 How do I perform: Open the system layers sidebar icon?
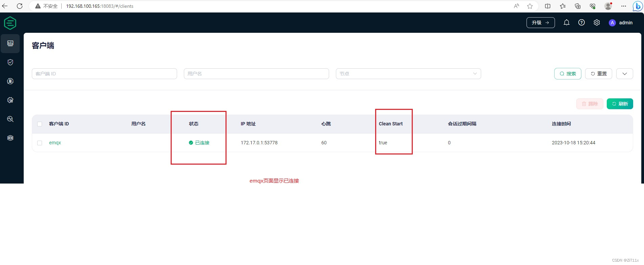[10, 138]
